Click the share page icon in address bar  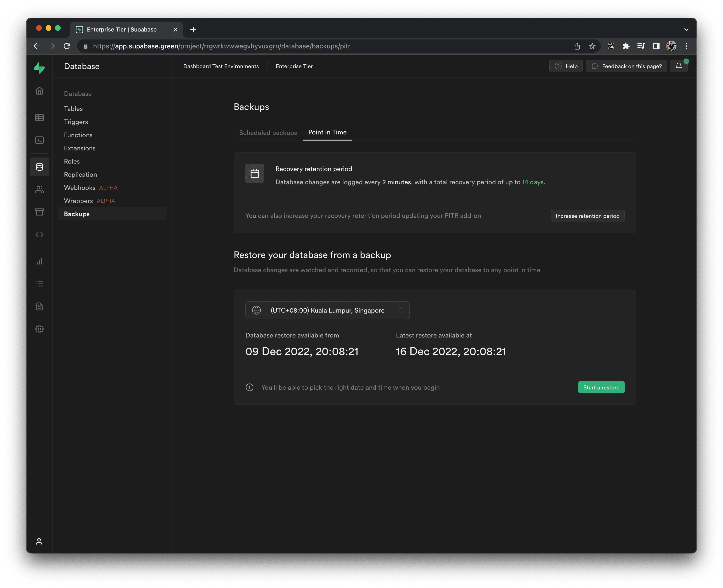[x=577, y=46]
